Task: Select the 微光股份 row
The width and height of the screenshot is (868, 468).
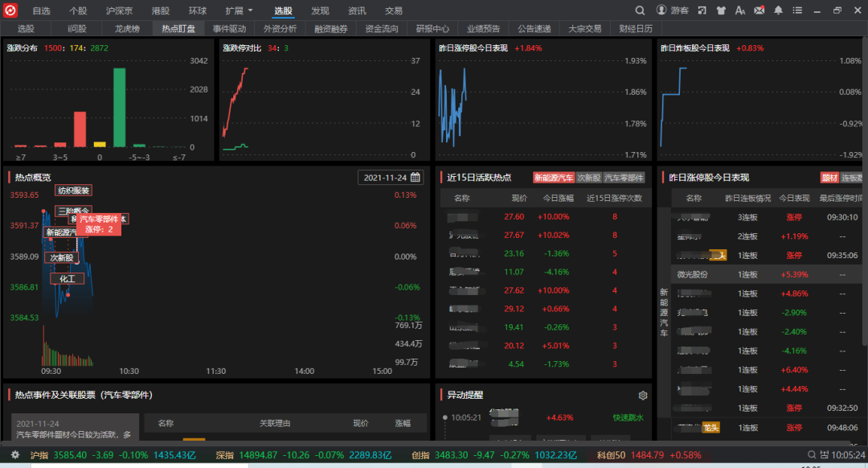Action: pyautogui.click(x=767, y=275)
